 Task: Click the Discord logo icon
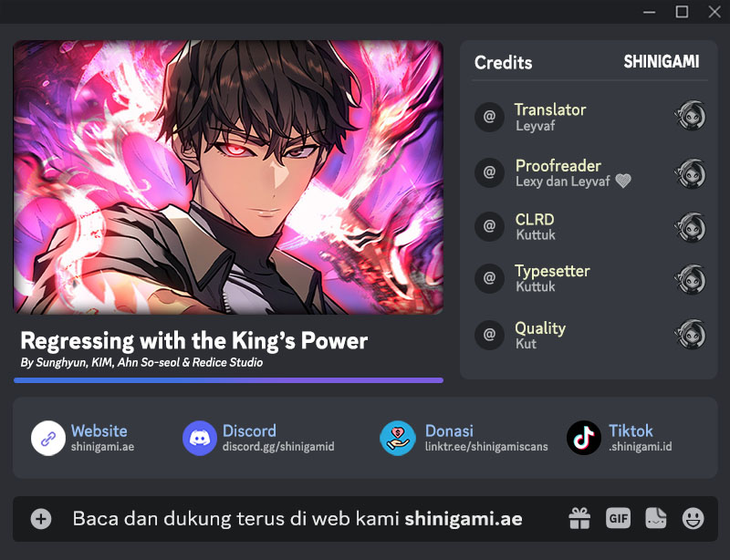(200, 438)
